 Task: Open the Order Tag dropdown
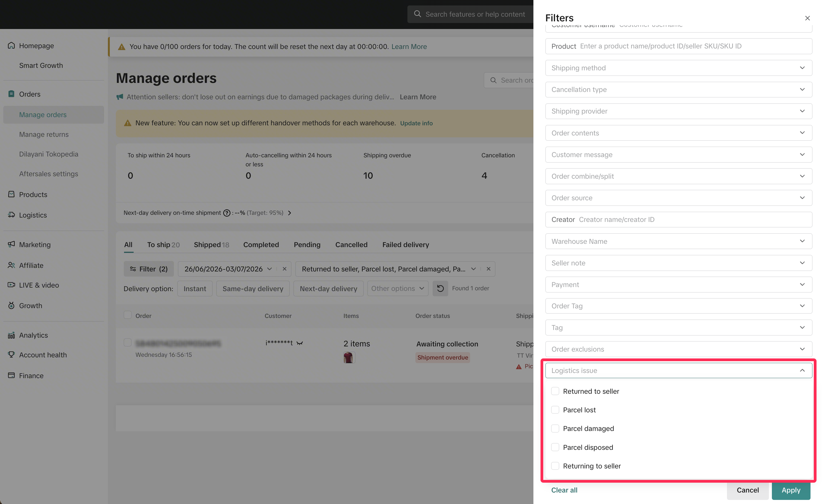679,306
